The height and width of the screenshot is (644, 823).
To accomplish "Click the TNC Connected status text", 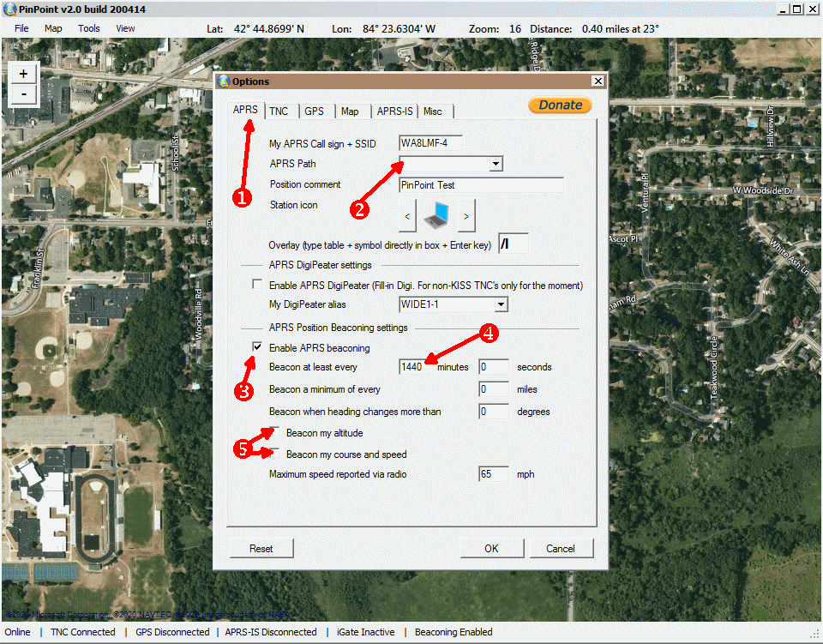I will pos(83,632).
